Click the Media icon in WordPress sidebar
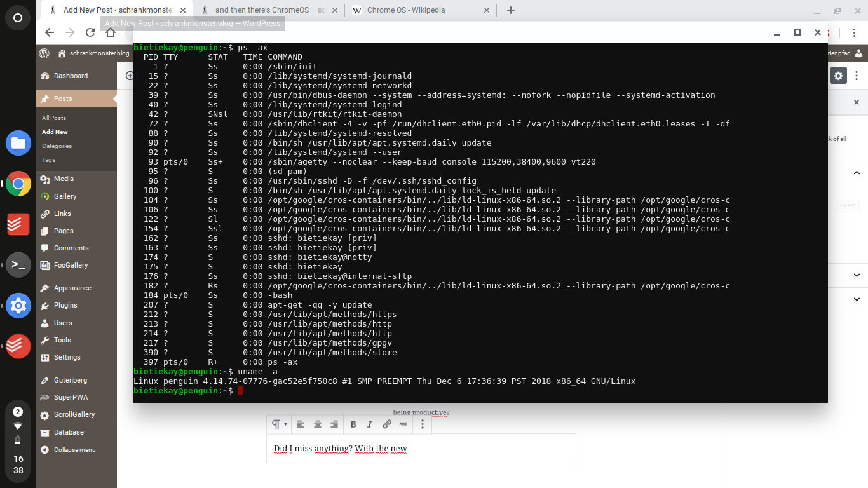This screenshot has height=488, width=868. tap(45, 179)
